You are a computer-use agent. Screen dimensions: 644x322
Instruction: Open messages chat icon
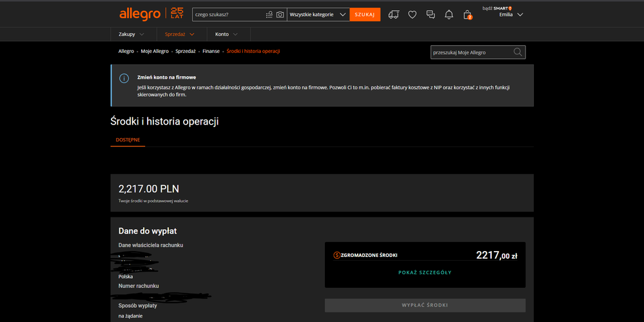(x=431, y=15)
